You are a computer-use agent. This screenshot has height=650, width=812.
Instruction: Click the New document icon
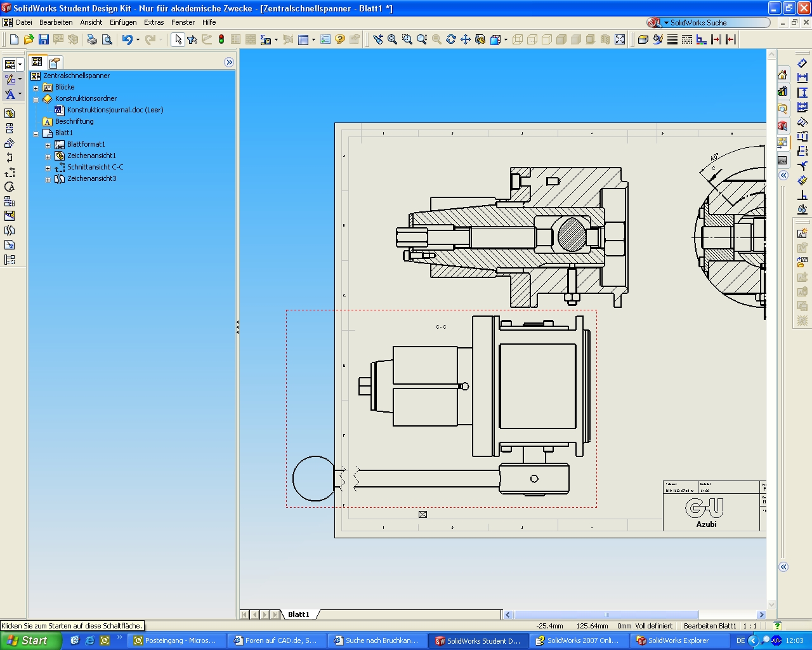[14, 39]
